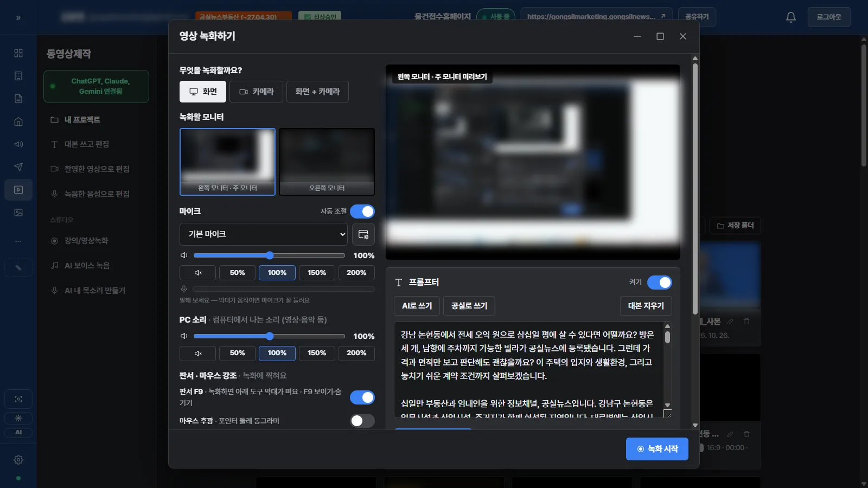Viewport: 868px width, 488px height.
Task: Click the AI badge in the left rail
Action: [x=18, y=432]
